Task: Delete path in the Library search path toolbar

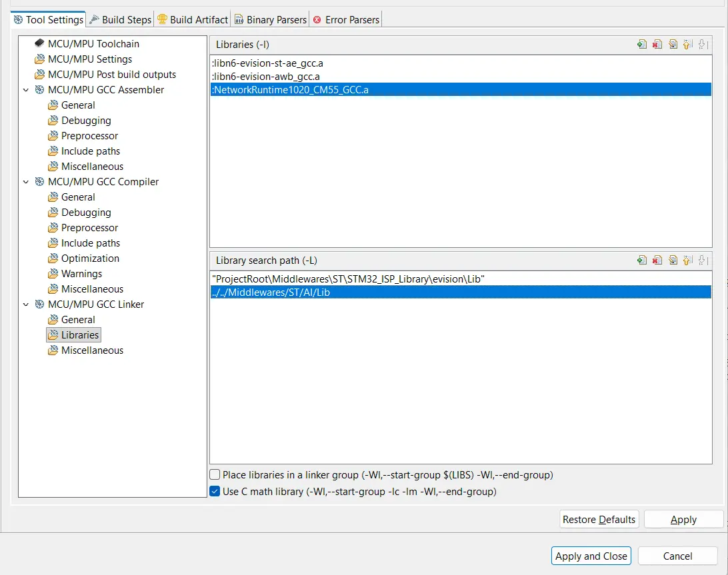Action: point(657,261)
